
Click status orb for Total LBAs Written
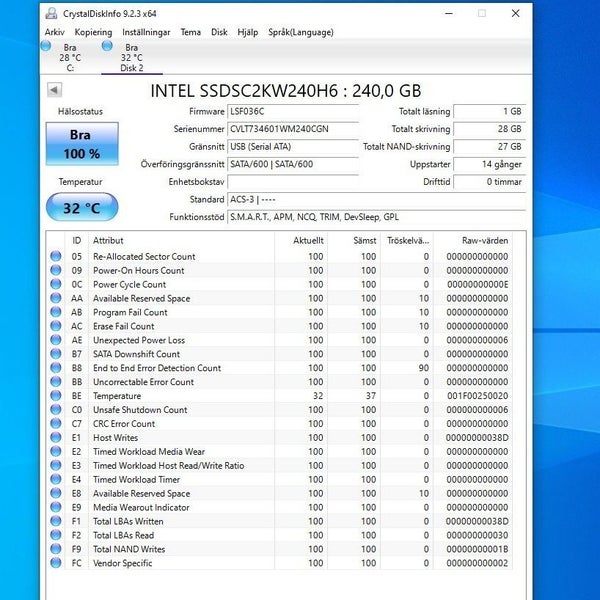(x=56, y=521)
